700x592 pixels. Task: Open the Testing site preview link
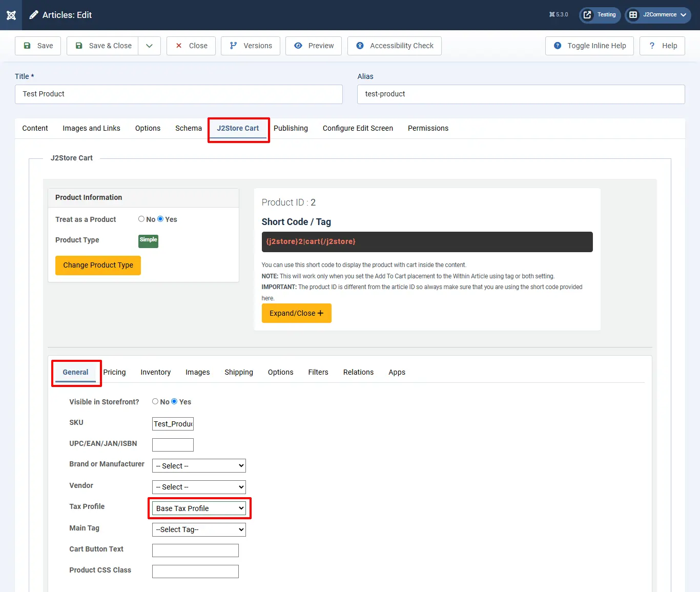(x=600, y=15)
